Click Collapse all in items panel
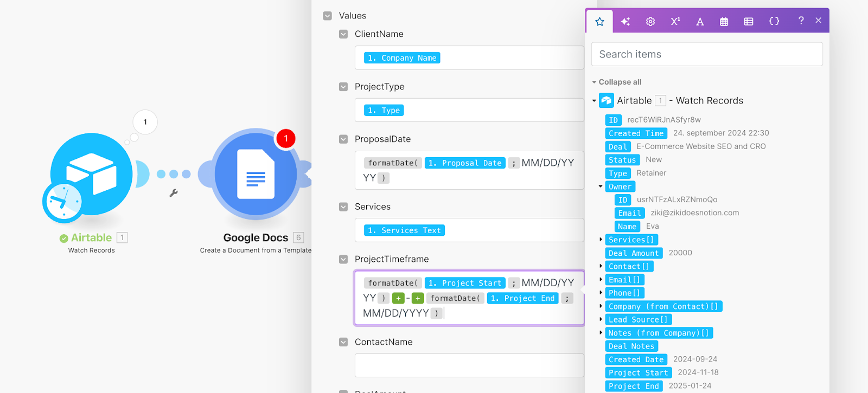Screen dimensions: 868x393 [x=617, y=82]
